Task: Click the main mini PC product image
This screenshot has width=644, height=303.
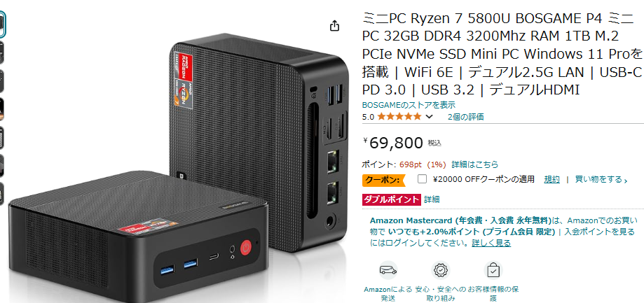Action: pyautogui.click(x=177, y=164)
